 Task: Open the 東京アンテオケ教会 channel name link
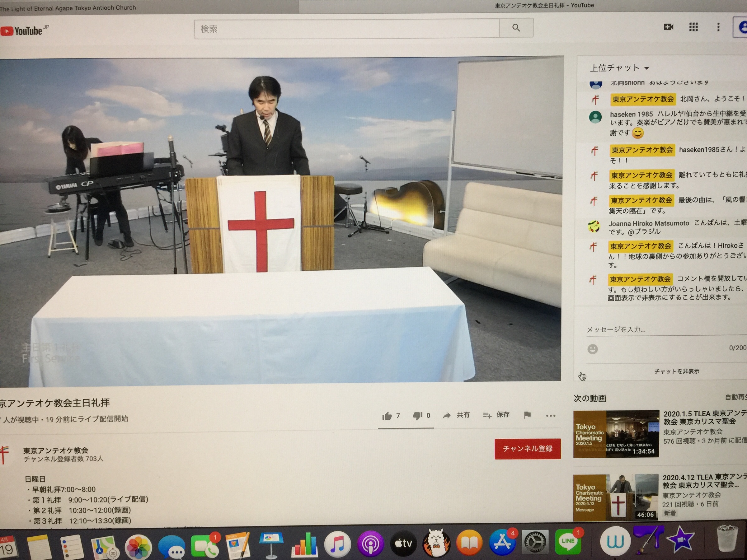pyautogui.click(x=56, y=450)
